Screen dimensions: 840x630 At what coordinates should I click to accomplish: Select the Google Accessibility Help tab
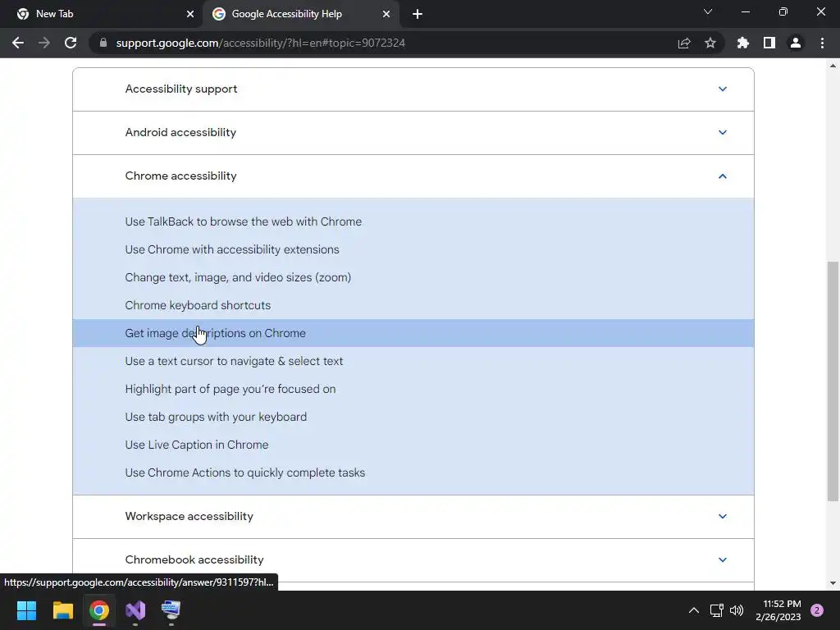(x=300, y=14)
